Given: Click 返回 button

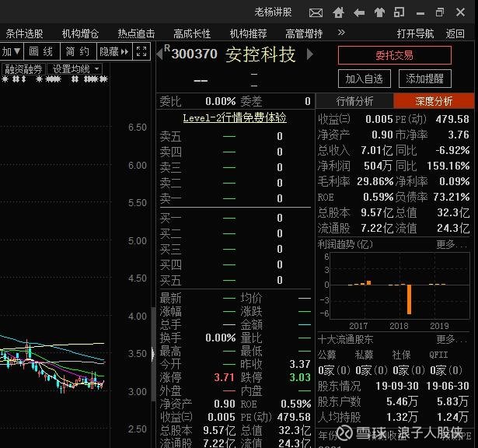Looking at the screenshot, I should (x=455, y=33).
